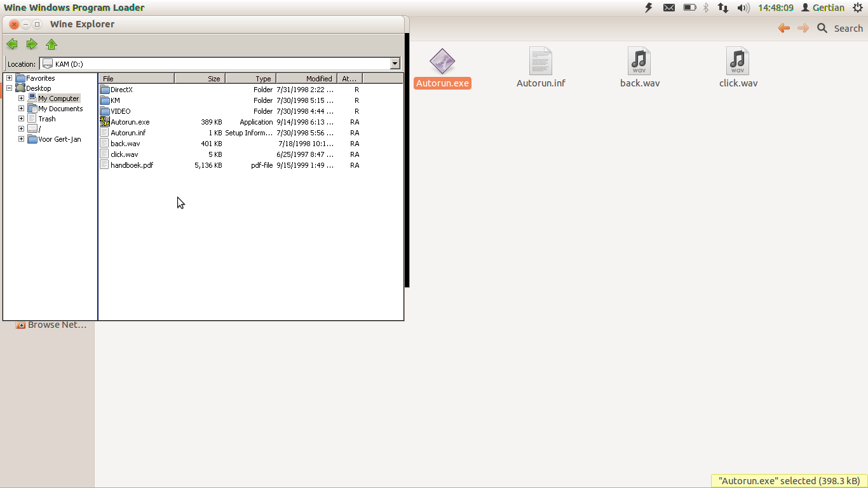This screenshot has height=488, width=868.
Task: Click the 5,136 KB size cell
Action: pyautogui.click(x=208, y=165)
